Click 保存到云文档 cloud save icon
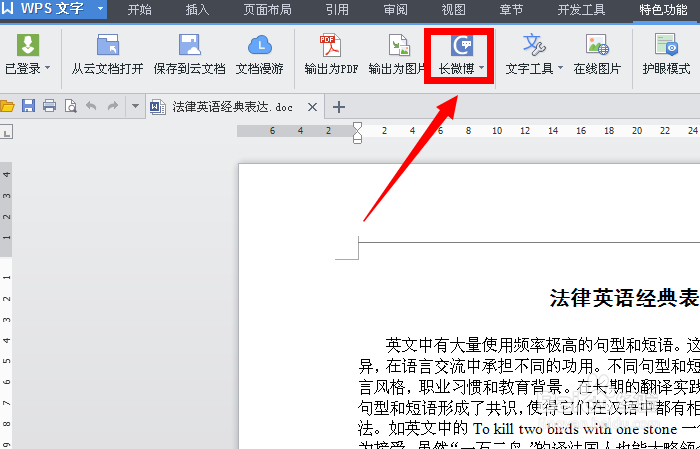The height and width of the screenshot is (449, 700). (190, 45)
